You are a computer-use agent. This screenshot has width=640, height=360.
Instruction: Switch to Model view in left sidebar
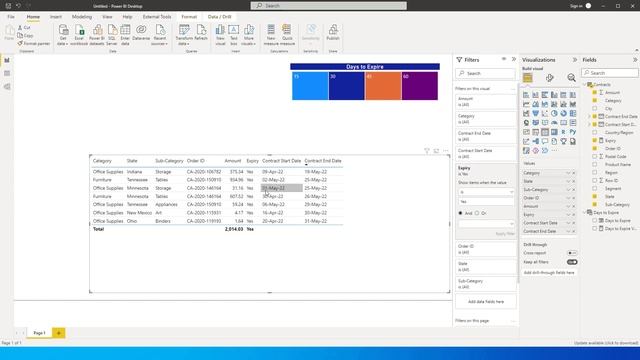[x=7, y=87]
